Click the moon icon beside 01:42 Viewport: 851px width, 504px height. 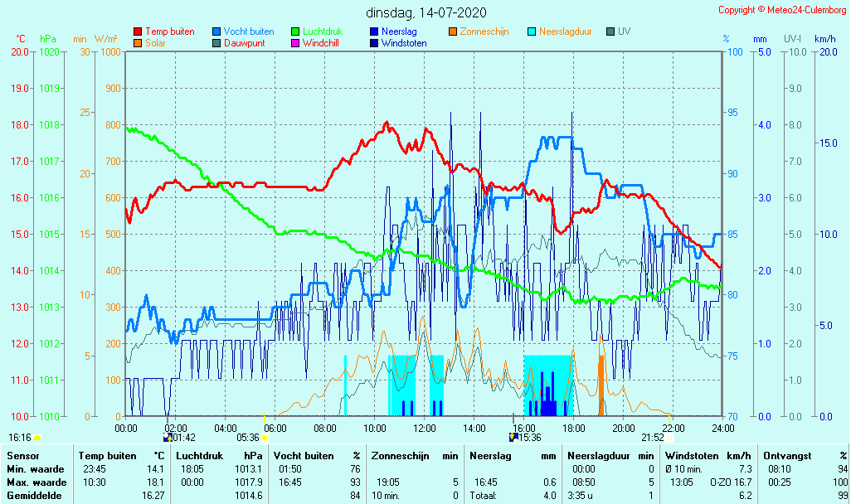pos(168,437)
